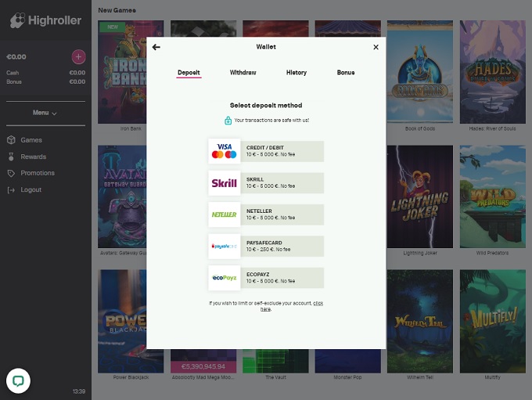Switch to the Withdraw tab

click(x=243, y=73)
